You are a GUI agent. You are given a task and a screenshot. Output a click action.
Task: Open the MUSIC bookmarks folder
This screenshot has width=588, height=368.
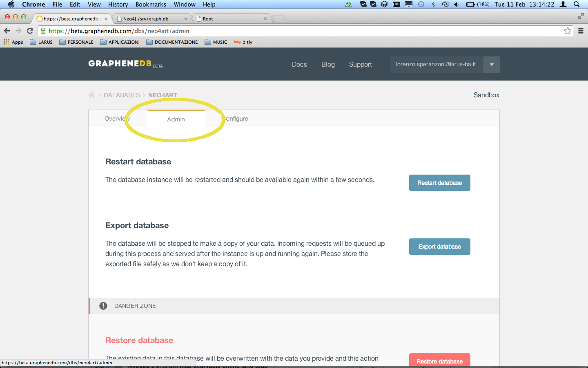pos(216,42)
